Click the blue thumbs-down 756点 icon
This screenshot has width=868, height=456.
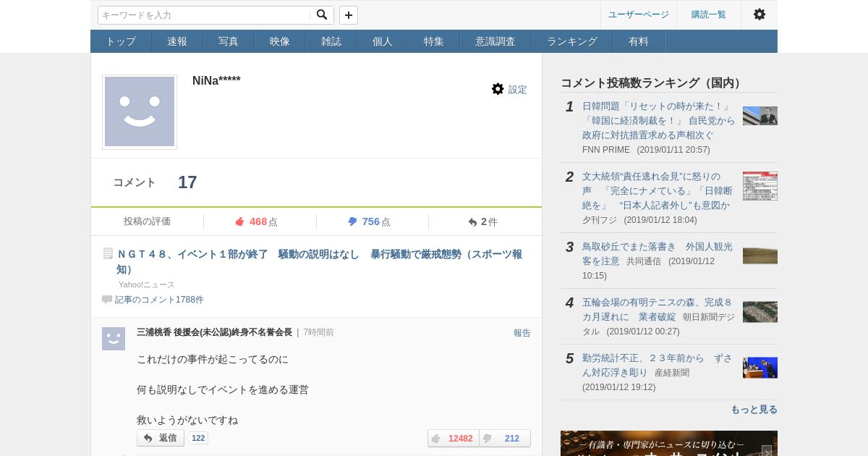tap(352, 221)
